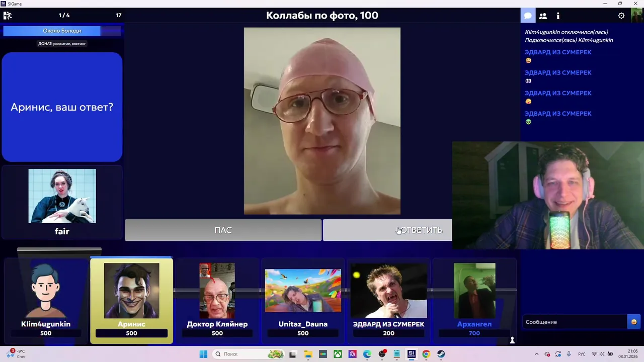Open OBS Studio from the taskbar
This screenshot has height=362, width=644.
pos(382,354)
